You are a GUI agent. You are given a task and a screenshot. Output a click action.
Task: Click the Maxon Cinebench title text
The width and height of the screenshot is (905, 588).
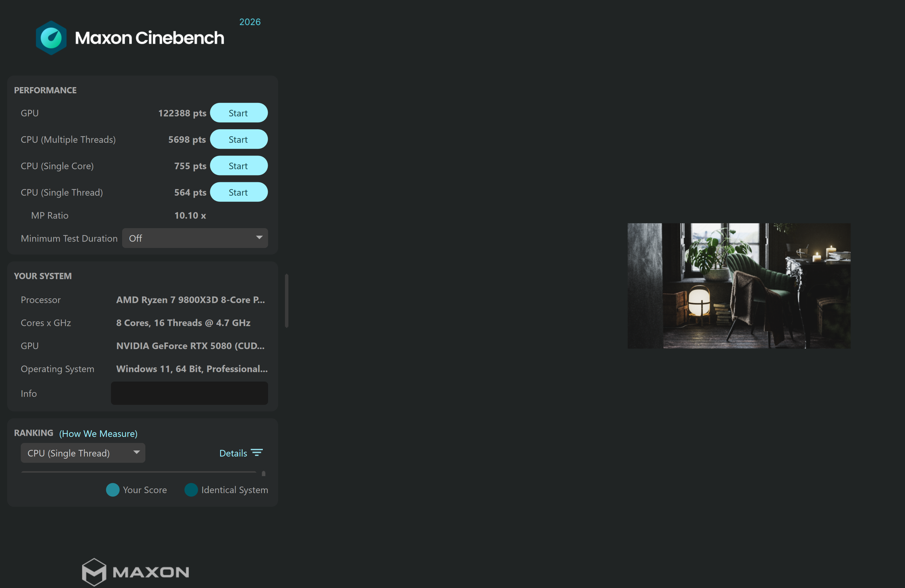(149, 38)
